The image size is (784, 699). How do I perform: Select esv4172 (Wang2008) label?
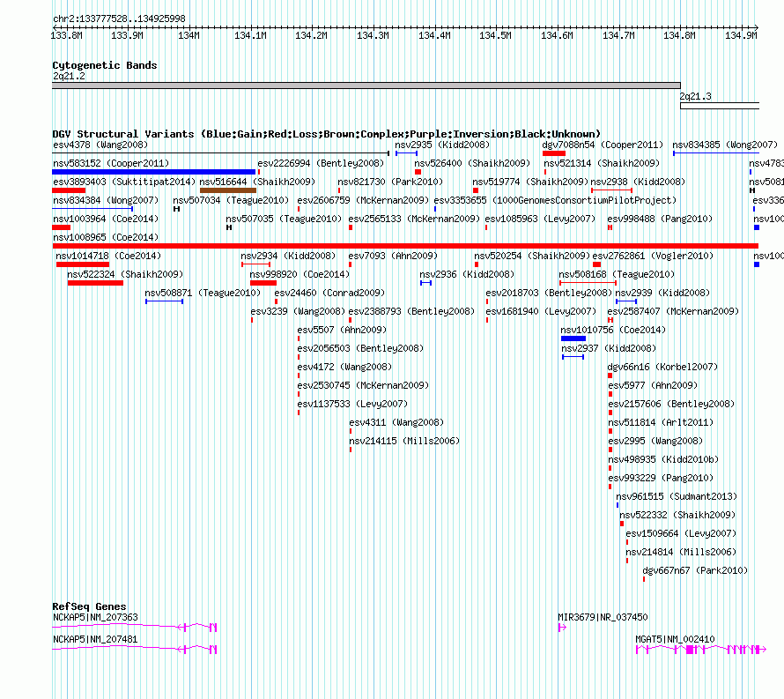click(344, 367)
